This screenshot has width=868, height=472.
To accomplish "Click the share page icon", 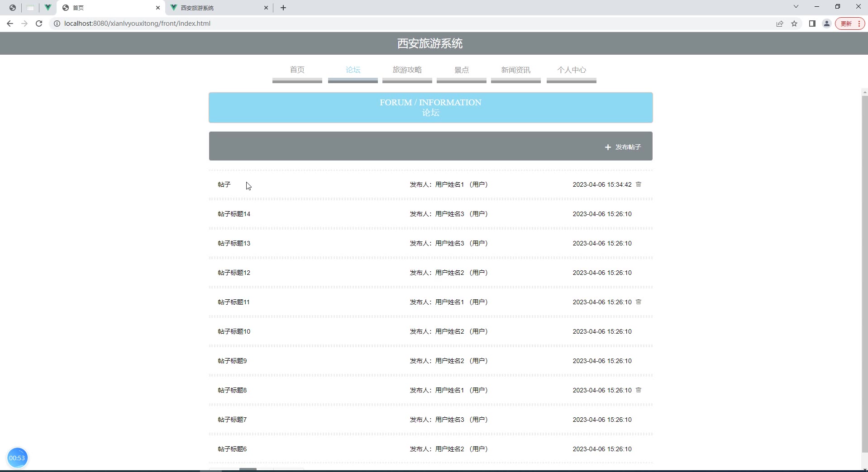I will 779,24.
